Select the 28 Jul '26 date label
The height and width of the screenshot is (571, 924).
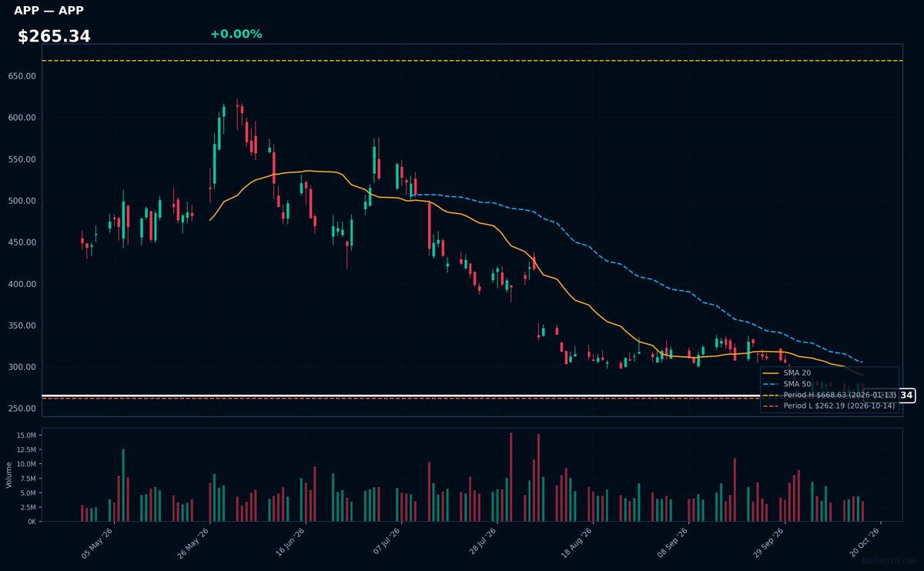pos(480,543)
